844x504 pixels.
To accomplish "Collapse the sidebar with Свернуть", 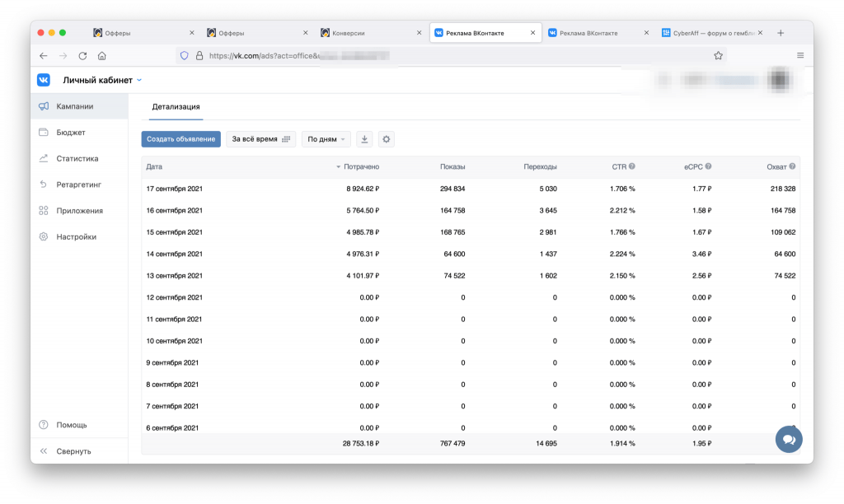I will pyautogui.click(x=73, y=451).
